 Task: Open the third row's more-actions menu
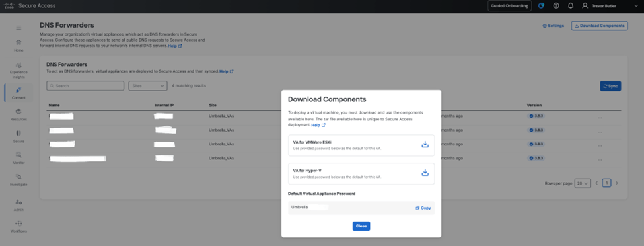[600, 145]
